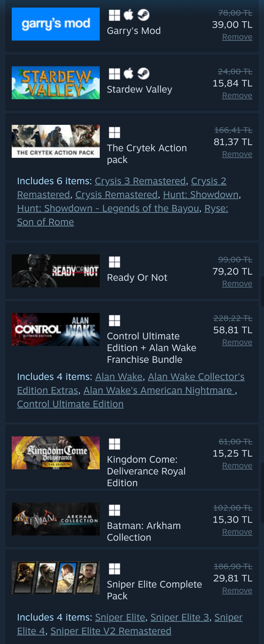Open the Crysis 3 Remastered link
264x644 pixels.
[140, 181]
